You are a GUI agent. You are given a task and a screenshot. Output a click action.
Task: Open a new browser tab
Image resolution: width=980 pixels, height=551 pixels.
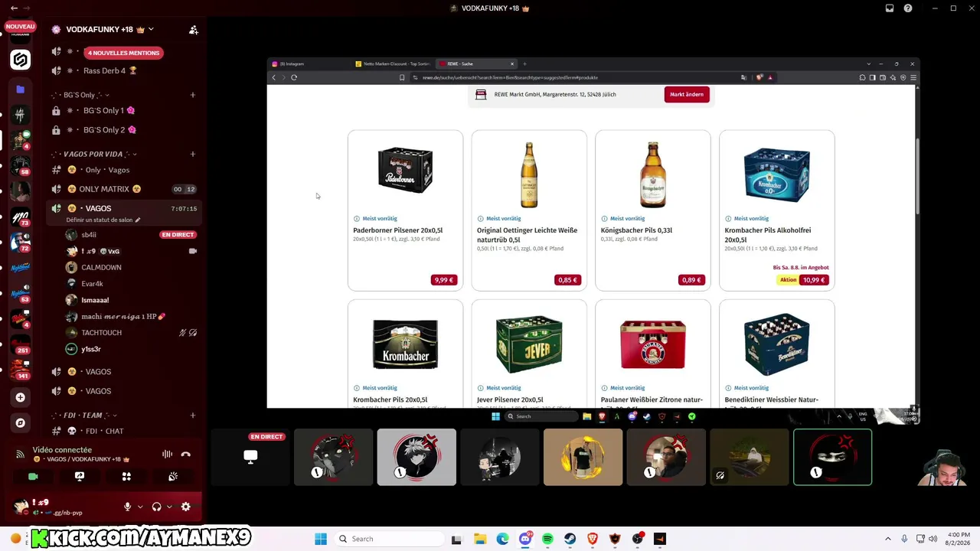click(x=525, y=64)
